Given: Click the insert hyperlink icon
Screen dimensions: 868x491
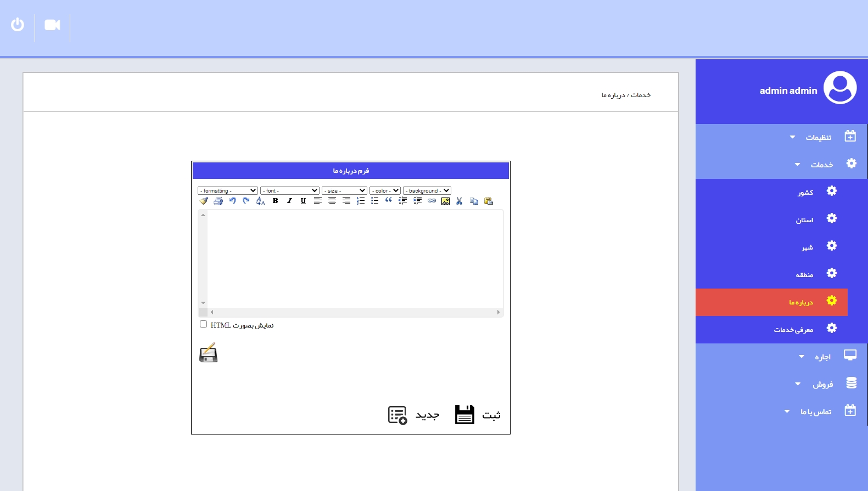Looking at the screenshot, I should coord(432,201).
